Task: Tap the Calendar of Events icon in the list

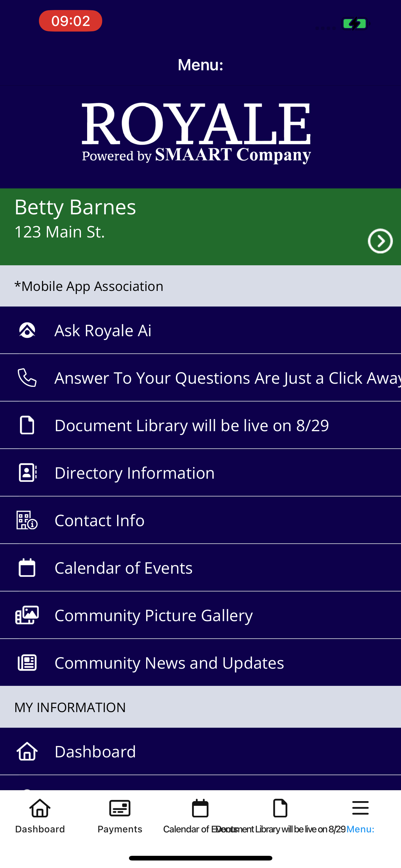Action: pos(27,568)
